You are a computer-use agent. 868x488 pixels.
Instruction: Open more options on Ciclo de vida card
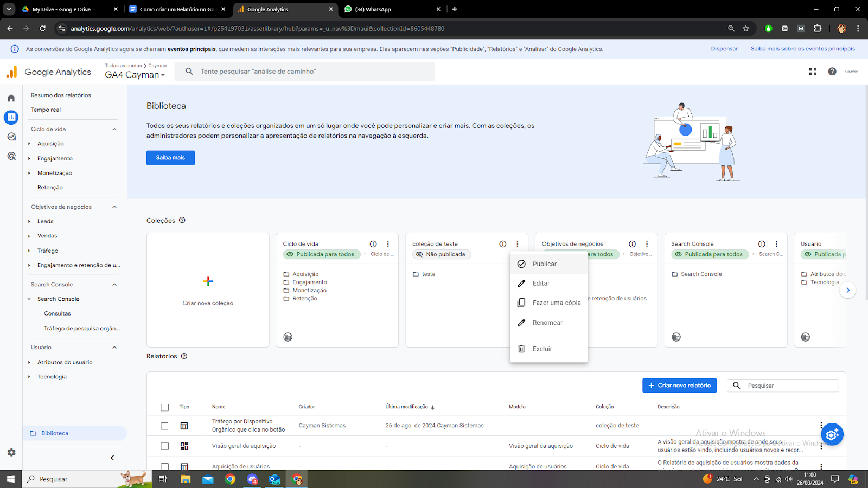point(388,244)
